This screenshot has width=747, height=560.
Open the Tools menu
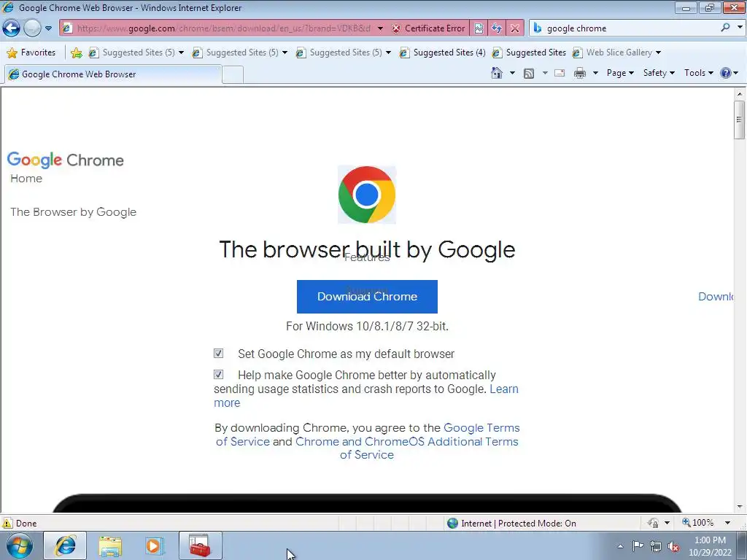click(x=698, y=73)
